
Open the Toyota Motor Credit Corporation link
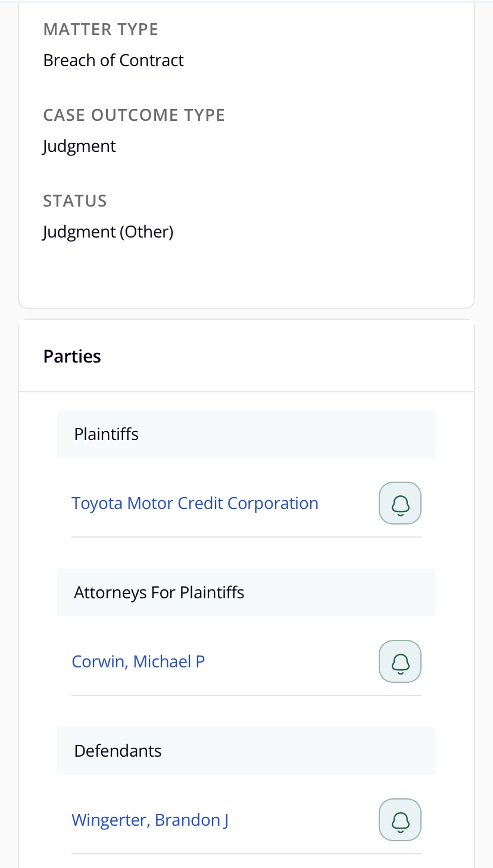(195, 503)
